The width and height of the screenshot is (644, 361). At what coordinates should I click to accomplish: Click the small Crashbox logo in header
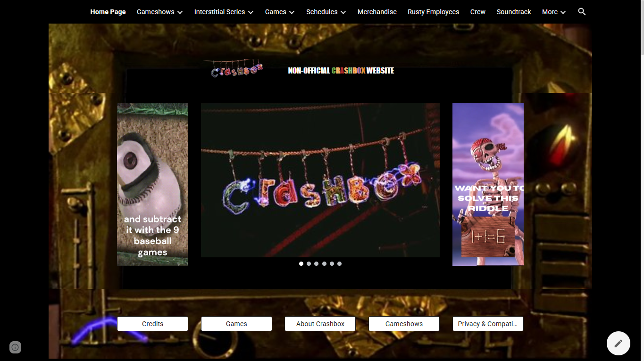pos(236,70)
